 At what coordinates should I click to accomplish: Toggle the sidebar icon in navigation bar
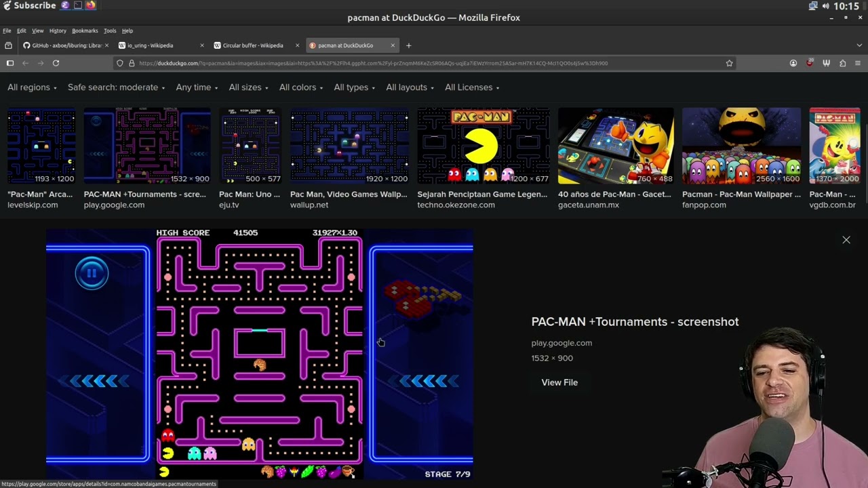click(x=10, y=63)
